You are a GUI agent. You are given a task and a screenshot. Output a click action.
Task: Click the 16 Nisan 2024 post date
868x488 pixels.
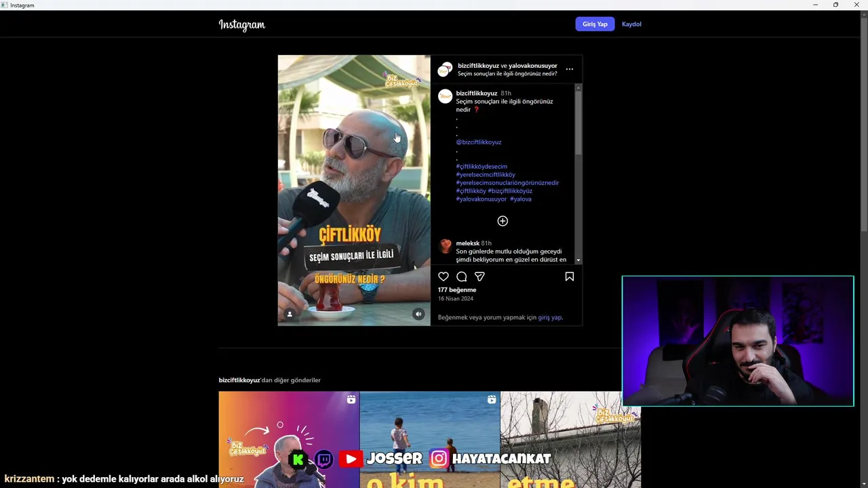click(x=456, y=298)
